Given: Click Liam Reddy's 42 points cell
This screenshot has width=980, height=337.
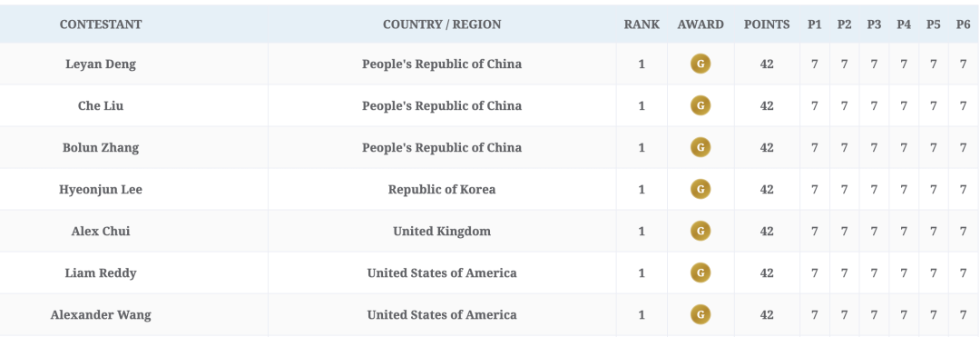Looking at the screenshot, I should pos(767,273).
